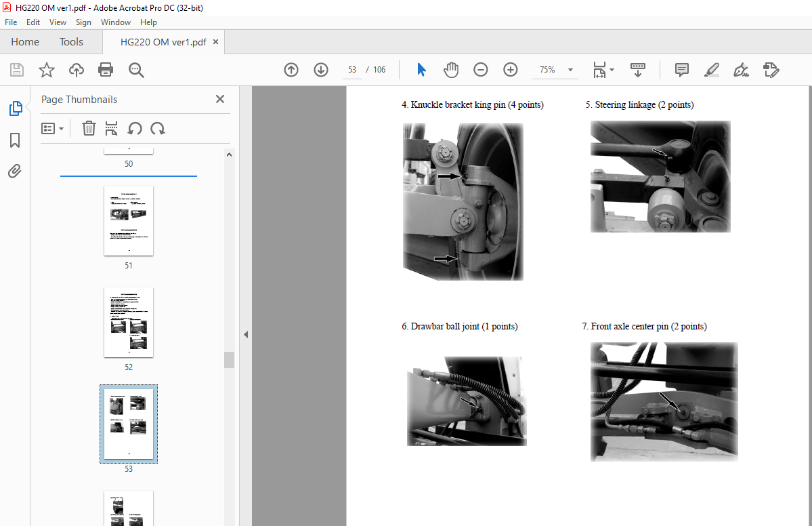Viewport: 812px width, 526px height.
Task: Click the fit page scrolling icon
Action: tap(599, 69)
